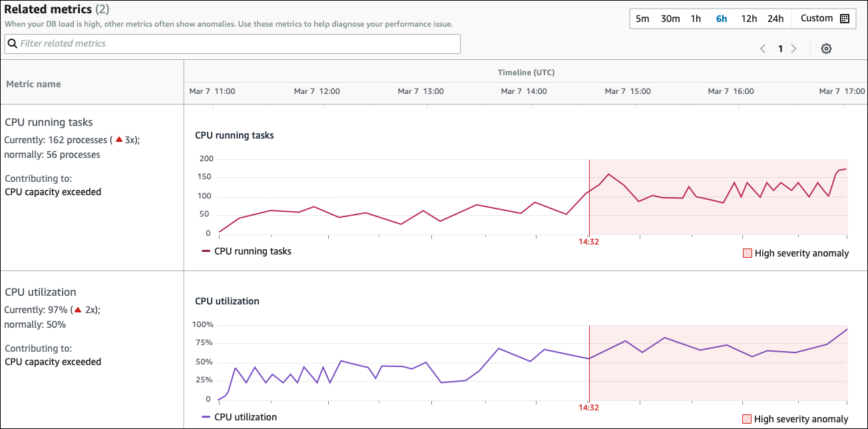Screen dimensions: 868x429
Task: Go to the next metrics page
Action: [793, 49]
